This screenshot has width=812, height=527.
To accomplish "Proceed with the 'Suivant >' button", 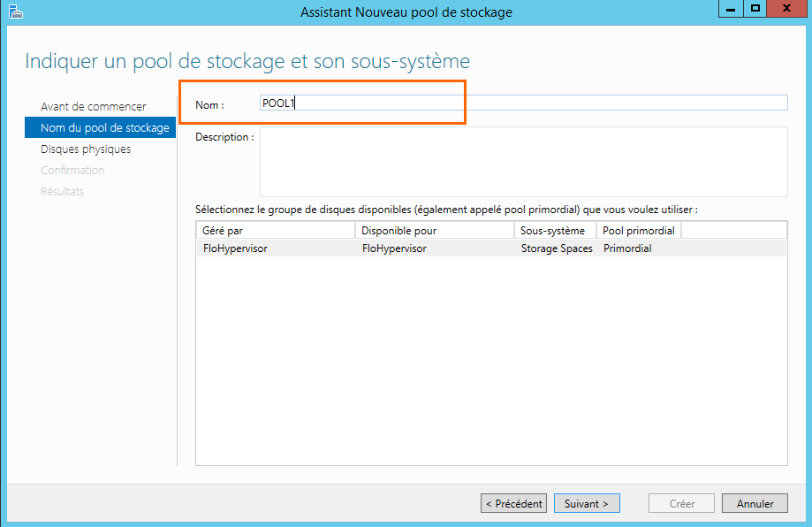I will point(587,504).
